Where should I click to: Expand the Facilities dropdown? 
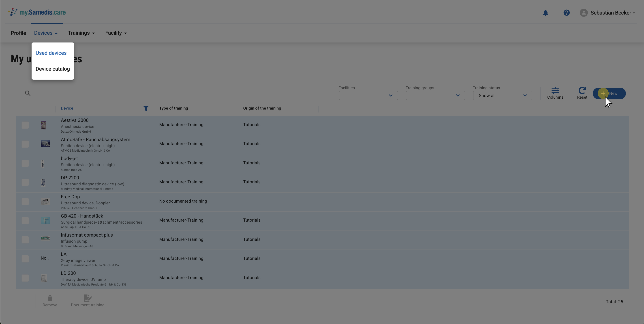tap(368, 95)
